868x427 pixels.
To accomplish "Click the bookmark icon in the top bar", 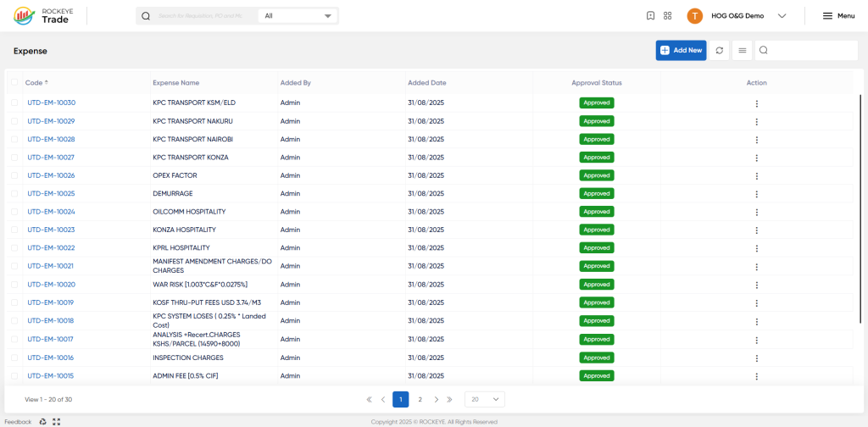I will point(650,16).
